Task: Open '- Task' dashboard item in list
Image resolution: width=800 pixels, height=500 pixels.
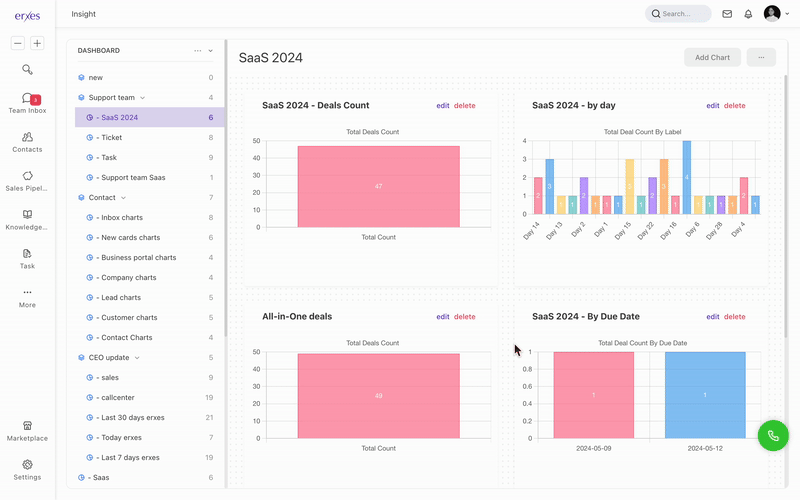Action: click(x=149, y=158)
